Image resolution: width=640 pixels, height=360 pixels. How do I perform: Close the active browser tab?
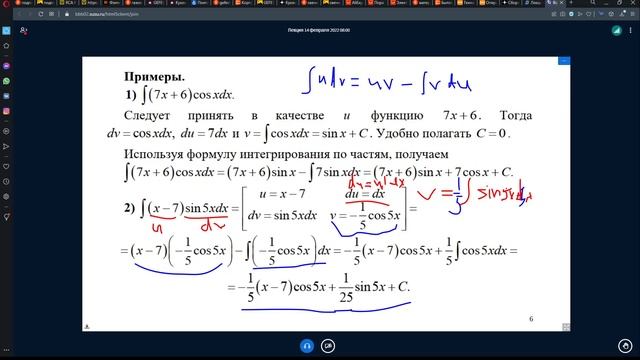tap(562, 2)
